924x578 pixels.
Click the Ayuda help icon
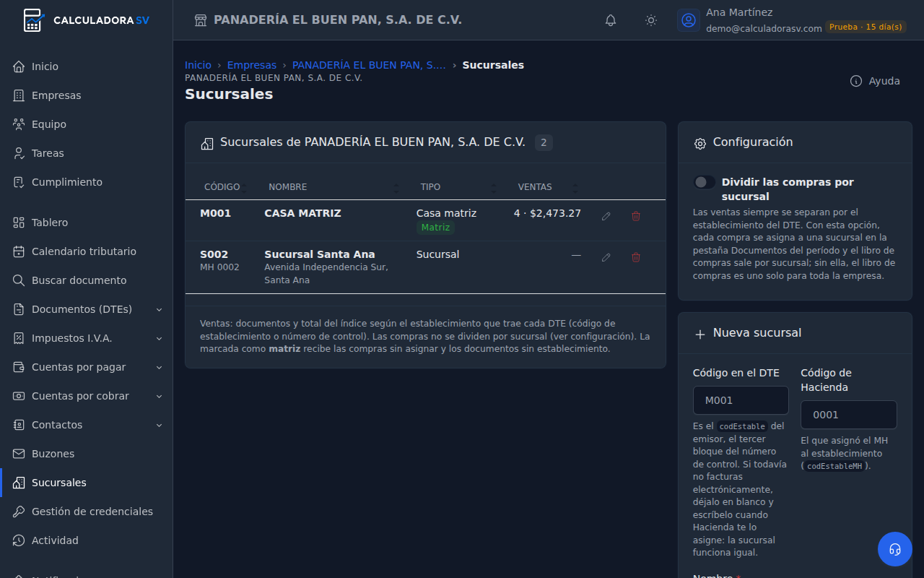856,81
